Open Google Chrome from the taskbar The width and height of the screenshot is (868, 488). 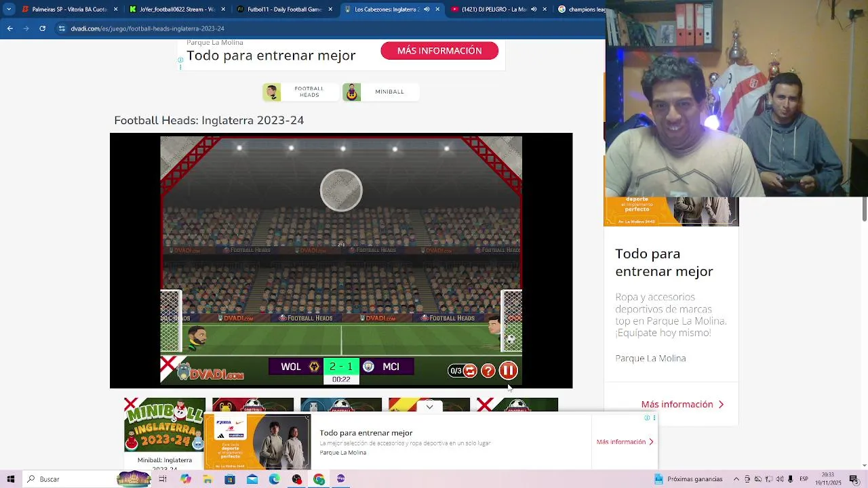point(319,479)
